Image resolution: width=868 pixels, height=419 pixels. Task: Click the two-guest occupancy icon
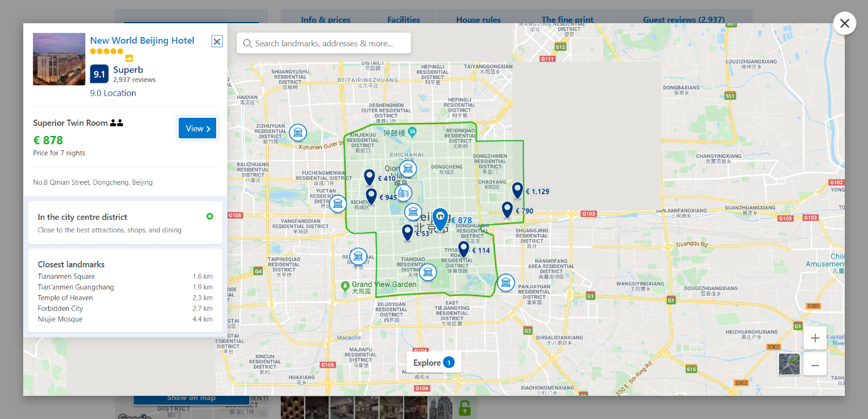point(117,123)
